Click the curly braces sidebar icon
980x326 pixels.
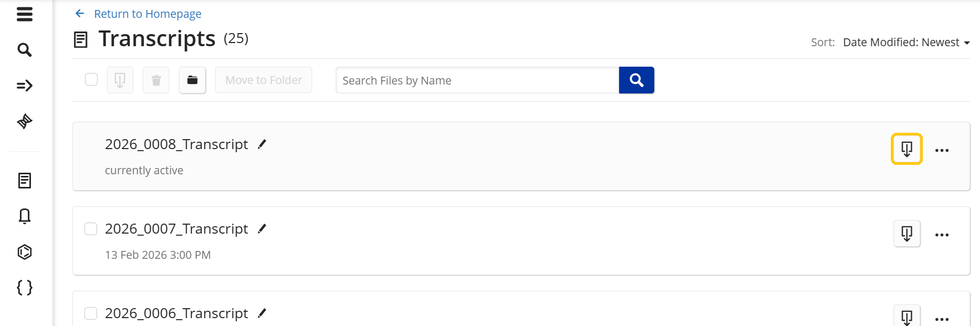[x=25, y=288]
